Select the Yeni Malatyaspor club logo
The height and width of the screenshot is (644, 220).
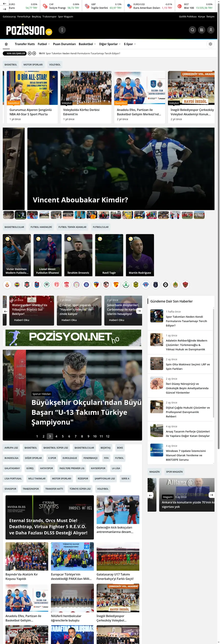click(x=136, y=284)
